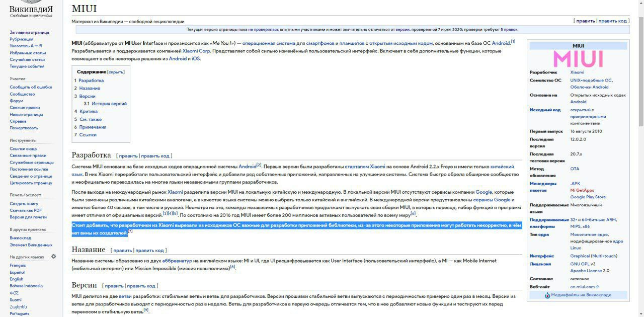Screen dimensions: 644x317
Task: Click the MIUI logo image in infobox
Action: (x=578, y=59)
